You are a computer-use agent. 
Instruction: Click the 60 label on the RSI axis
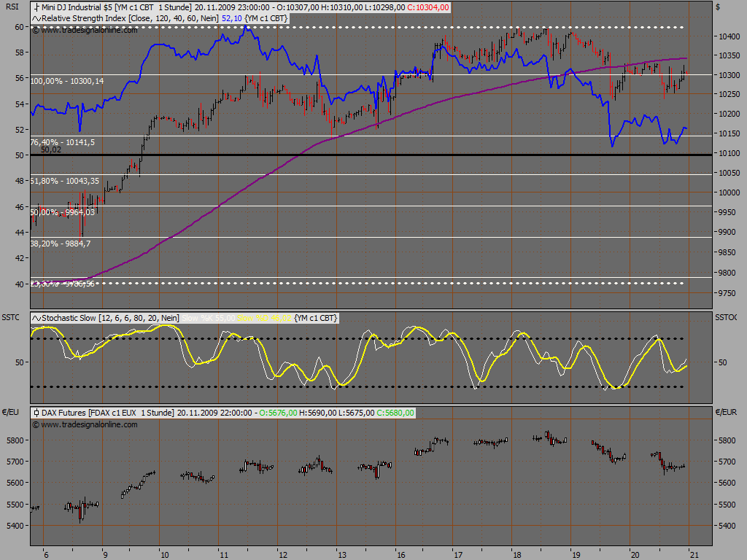point(20,27)
